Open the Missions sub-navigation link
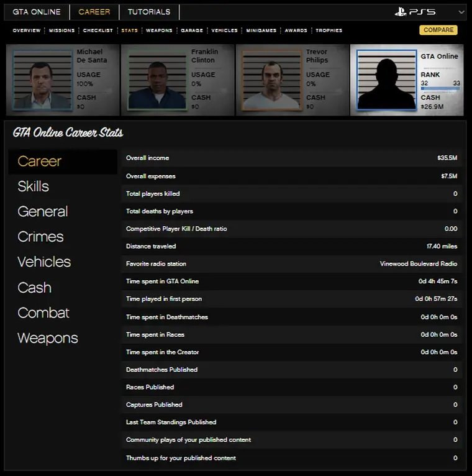Image resolution: width=472 pixels, height=476 pixels. (61, 30)
